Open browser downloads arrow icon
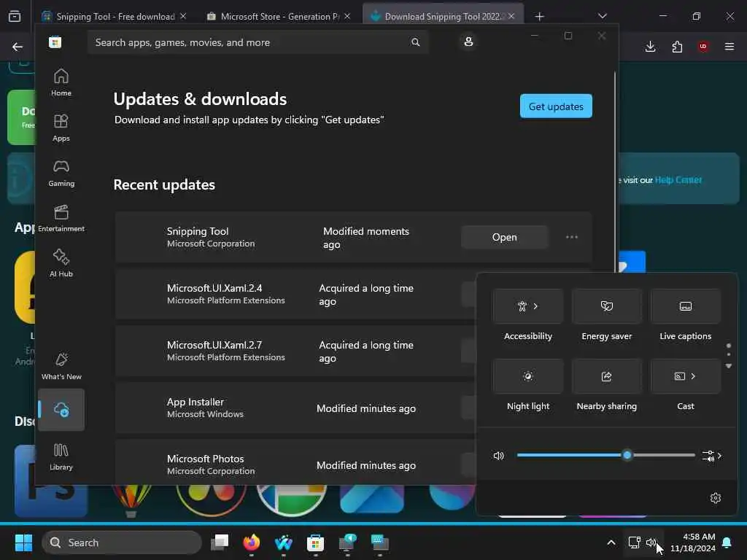Screen dimensions: 747x560 (650, 47)
